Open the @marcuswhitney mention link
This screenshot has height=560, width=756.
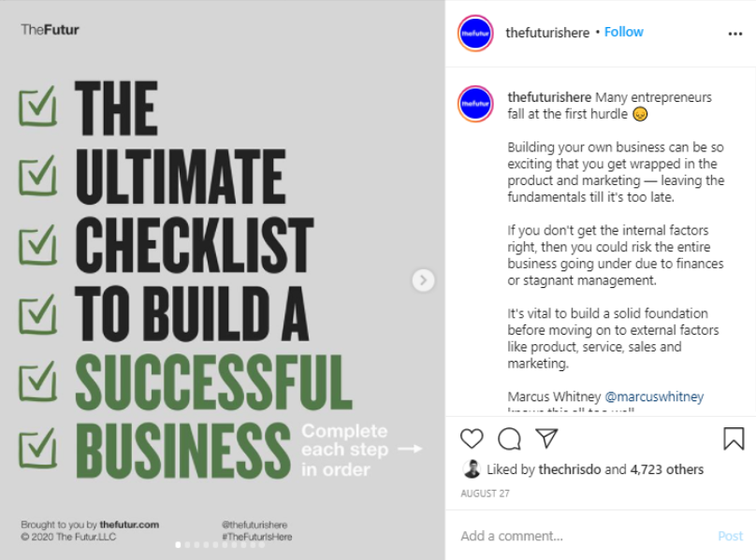[x=654, y=396]
